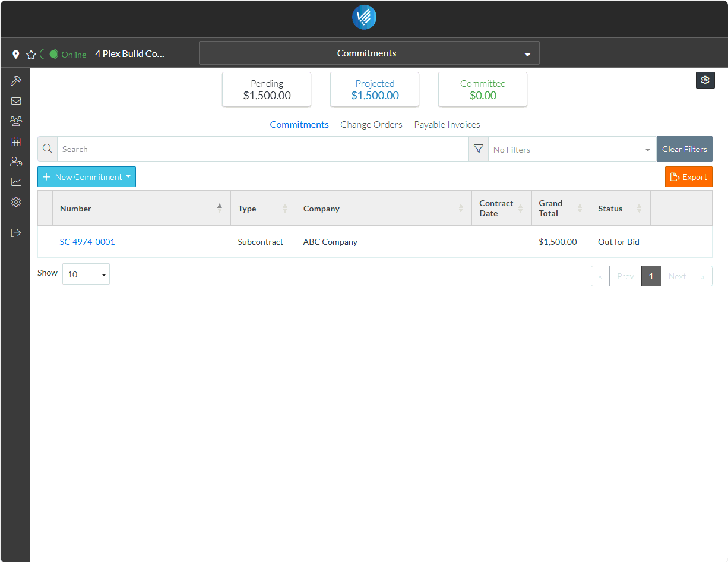This screenshot has height=562, width=728.
Task: Click into the Search input field
Action: [262, 149]
